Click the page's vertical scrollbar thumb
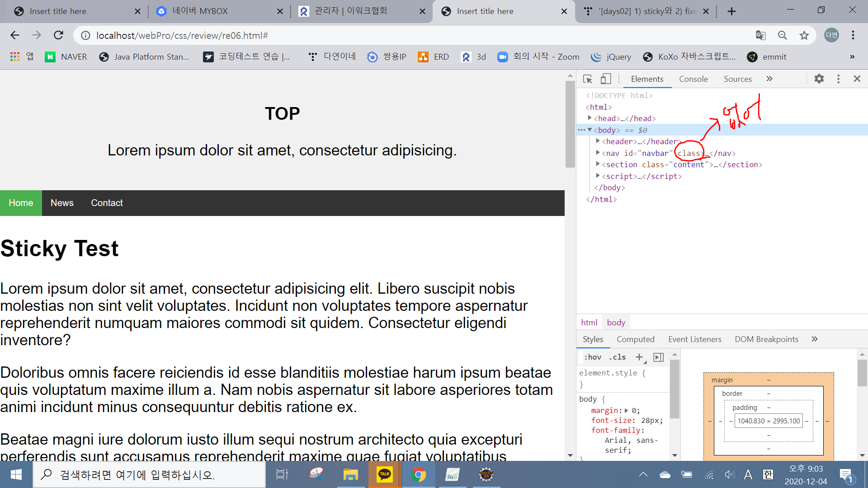 570,124
